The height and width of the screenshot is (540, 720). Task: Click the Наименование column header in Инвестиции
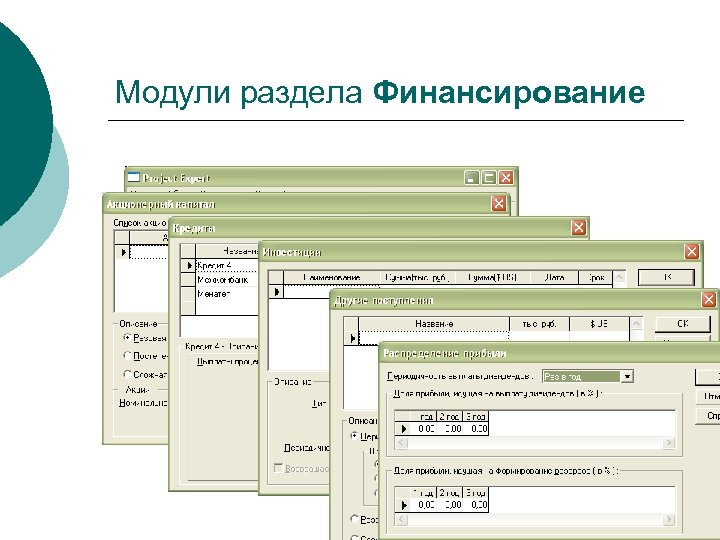(332, 277)
